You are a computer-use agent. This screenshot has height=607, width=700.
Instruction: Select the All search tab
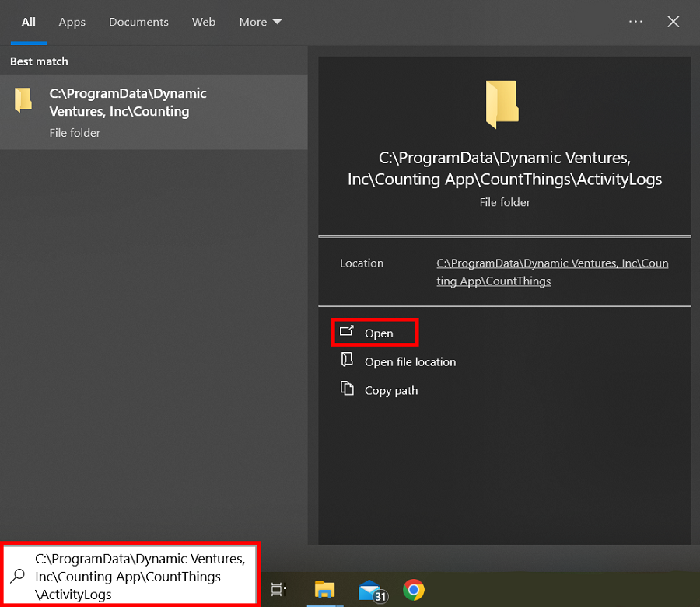tap(29, 22)
